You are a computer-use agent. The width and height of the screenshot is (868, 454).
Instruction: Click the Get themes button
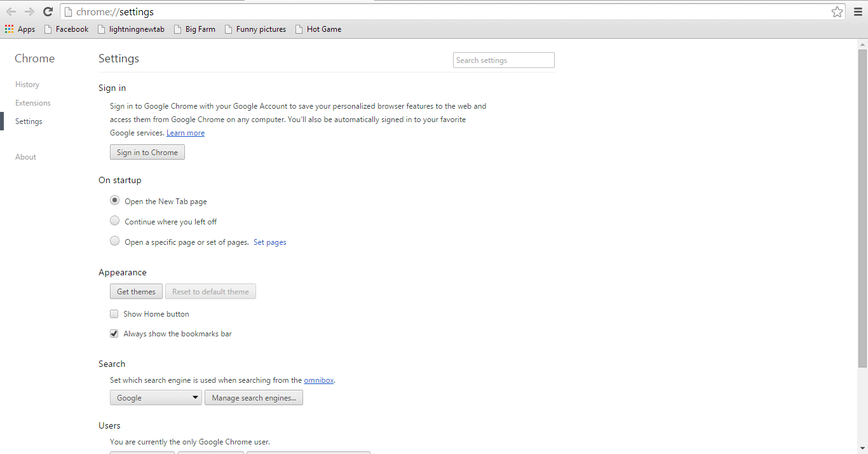(136, 292)
